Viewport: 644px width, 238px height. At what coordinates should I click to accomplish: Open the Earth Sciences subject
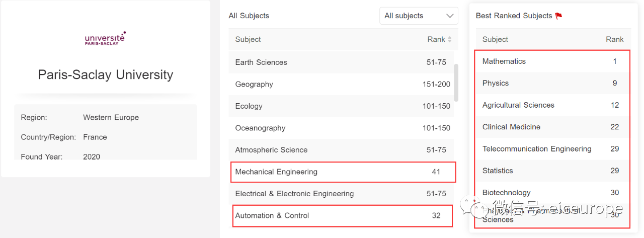click(x=341, y=62)
